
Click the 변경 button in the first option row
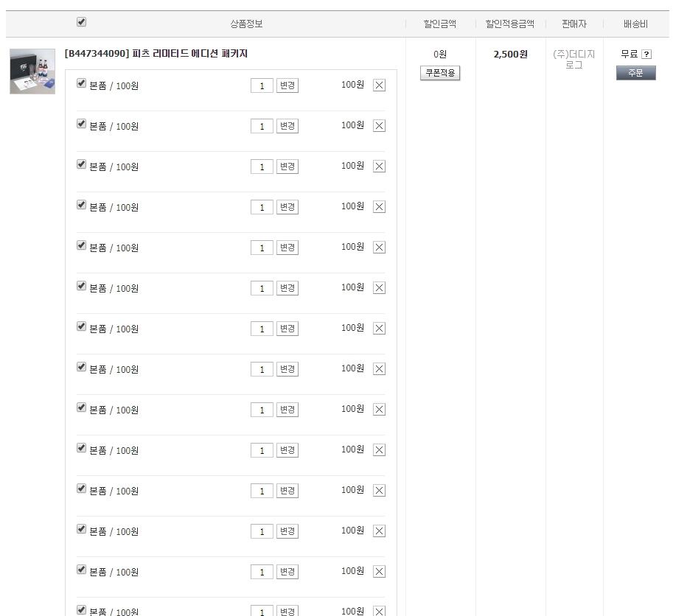[x=287, y=85]
